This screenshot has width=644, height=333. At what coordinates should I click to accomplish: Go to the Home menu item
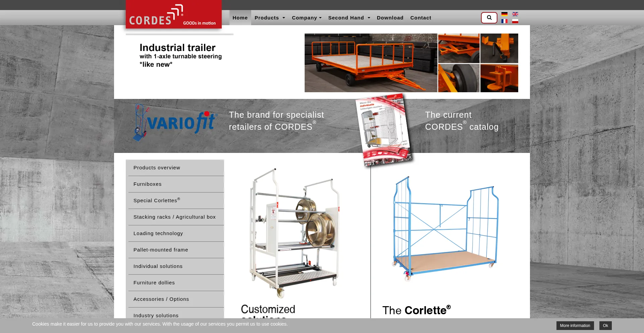(240, 18)
